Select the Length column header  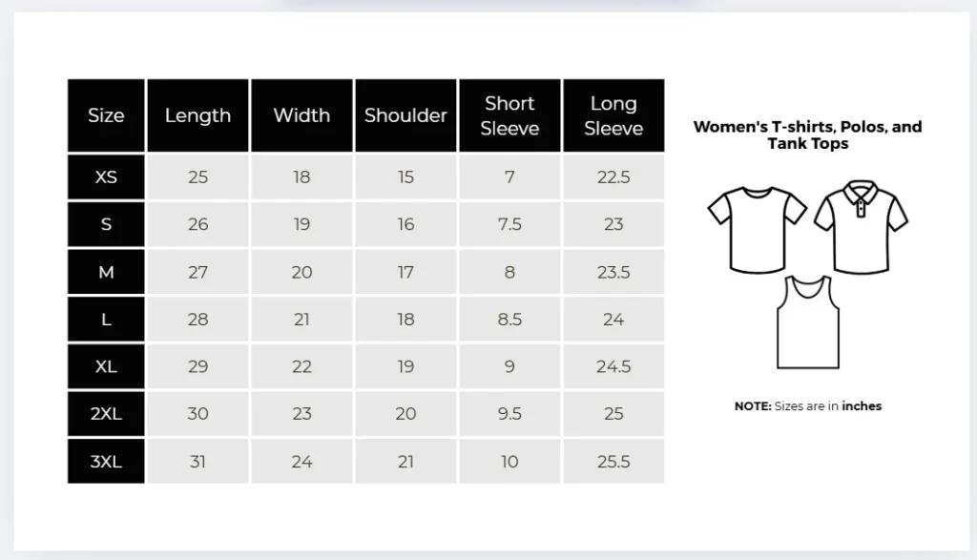pos(197,115)
